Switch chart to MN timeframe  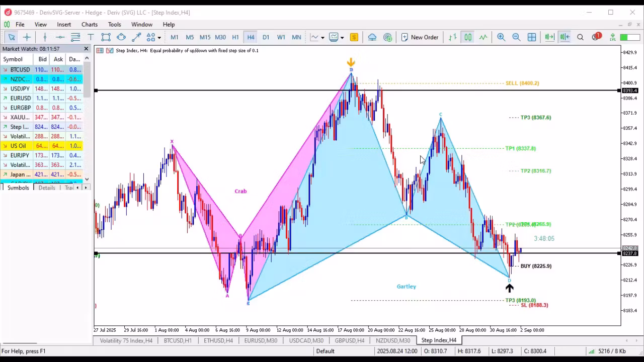coord(296,37)
